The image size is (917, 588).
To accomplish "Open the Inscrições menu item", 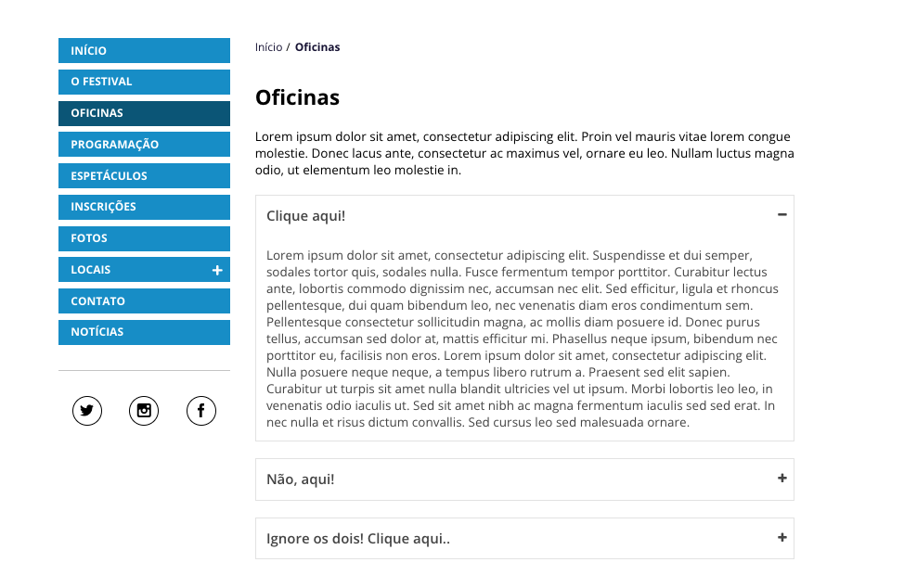I will pos(144,207).
